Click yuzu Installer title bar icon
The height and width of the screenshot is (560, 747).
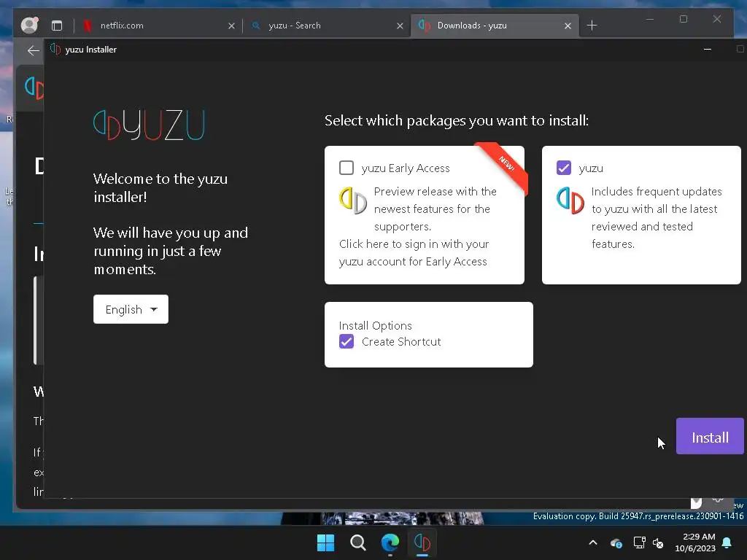pyautogui.click(x=55, y=49)
